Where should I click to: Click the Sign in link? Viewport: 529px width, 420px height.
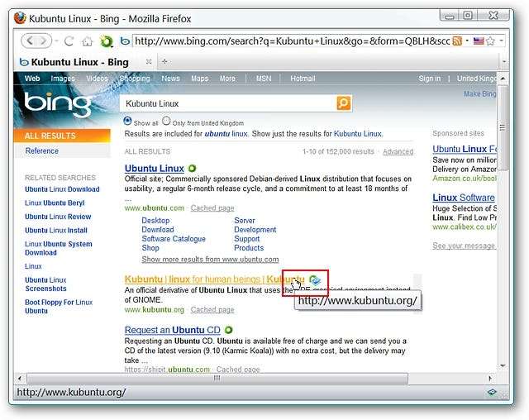[430, 79]
